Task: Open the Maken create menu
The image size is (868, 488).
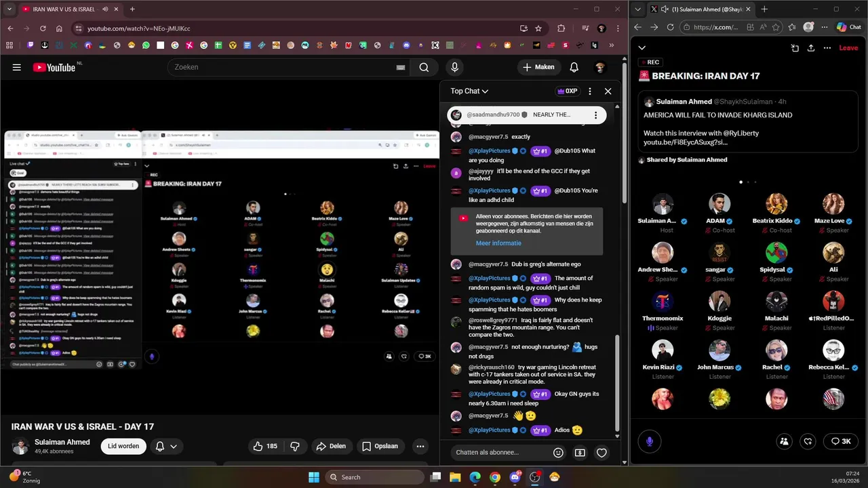Action: [538, 67]
